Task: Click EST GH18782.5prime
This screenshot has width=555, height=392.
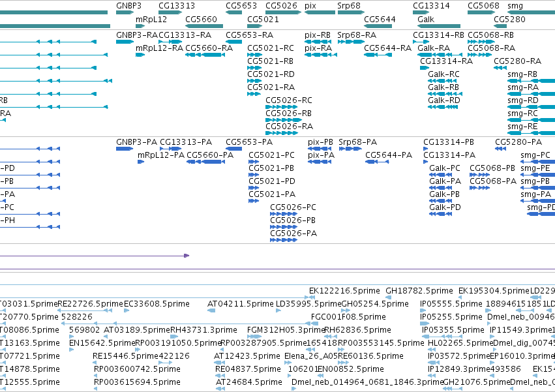Action: click(419, 291)
